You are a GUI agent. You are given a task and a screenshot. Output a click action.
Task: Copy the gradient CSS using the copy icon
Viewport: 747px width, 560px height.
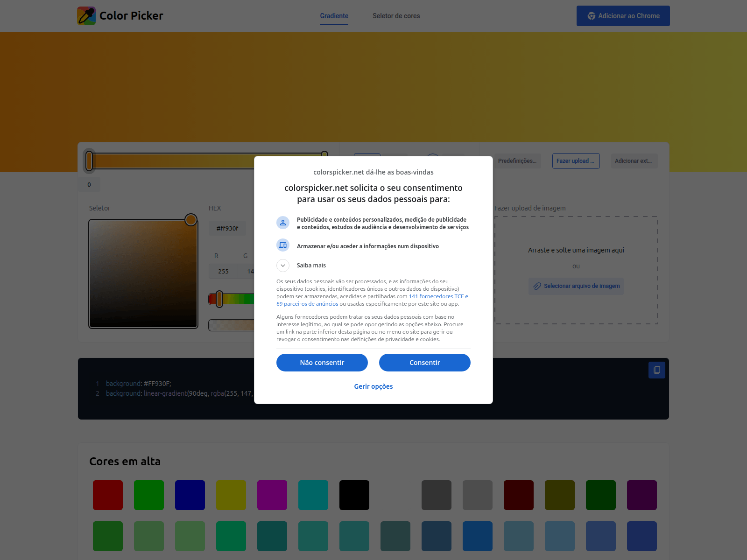click(657, 370)
